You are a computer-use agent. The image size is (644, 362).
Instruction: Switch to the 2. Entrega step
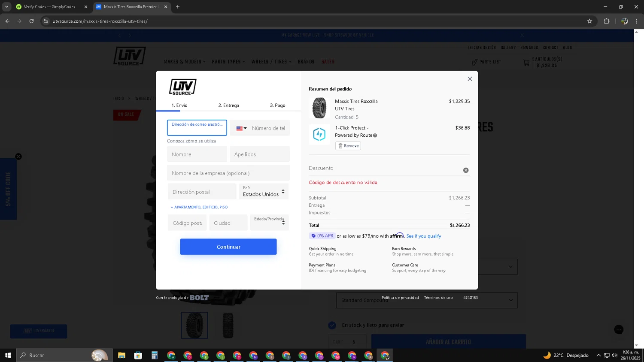click(x=228, y=105)
